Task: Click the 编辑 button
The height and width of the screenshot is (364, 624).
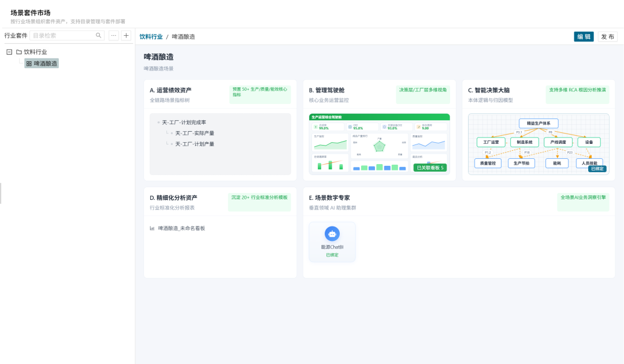Action: pyautogui.click(x=584, y=36)
